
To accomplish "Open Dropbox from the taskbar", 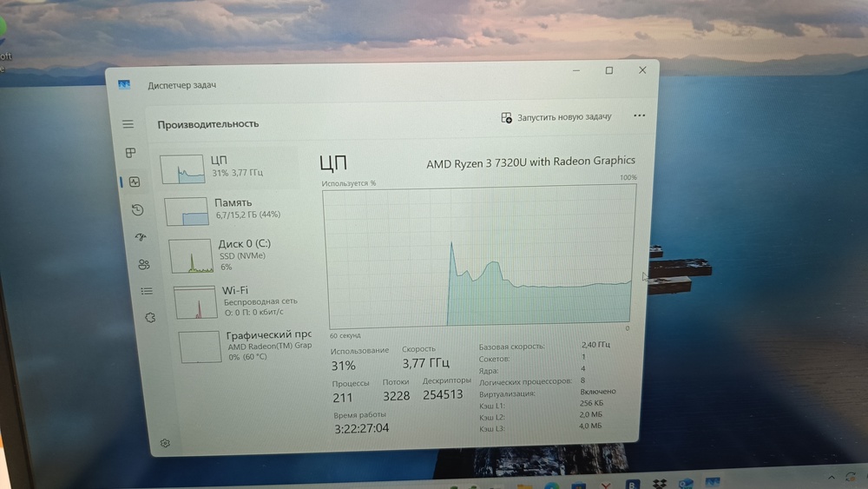I will click(660, 484).
